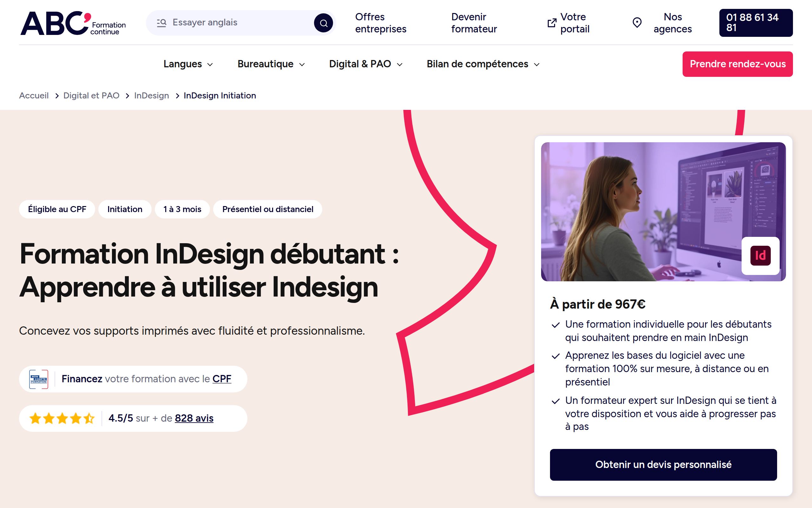Call the 01 88 61 34 81 phone button

(x=756, y=23)
